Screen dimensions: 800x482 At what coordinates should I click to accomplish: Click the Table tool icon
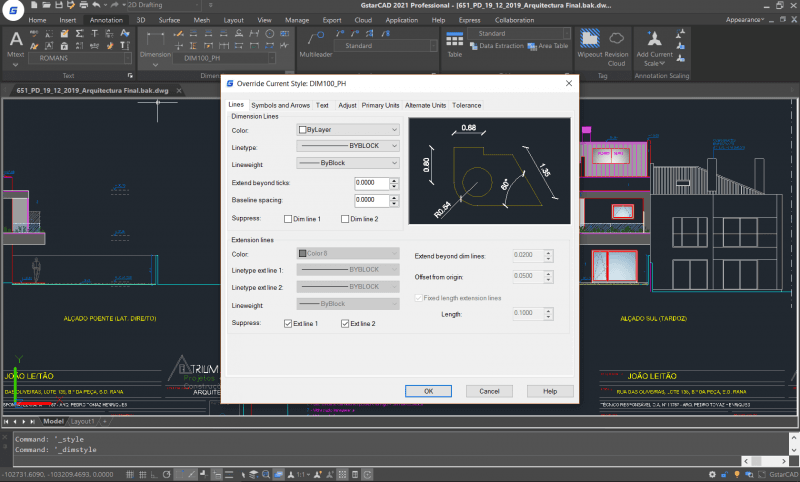pos(454,41)
